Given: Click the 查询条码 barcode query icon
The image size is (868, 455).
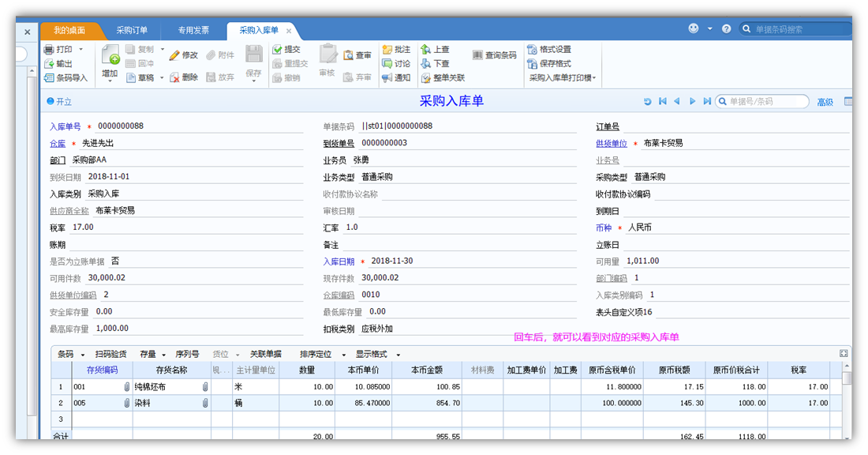Looking at the screenshot, I should 477,55.
